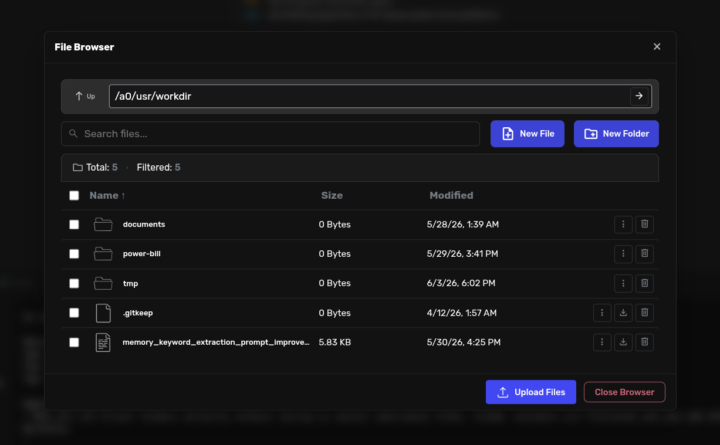Open the tmp folder name
The height and width of the screenshot is (445, 720).
click(x=130, y=283)
